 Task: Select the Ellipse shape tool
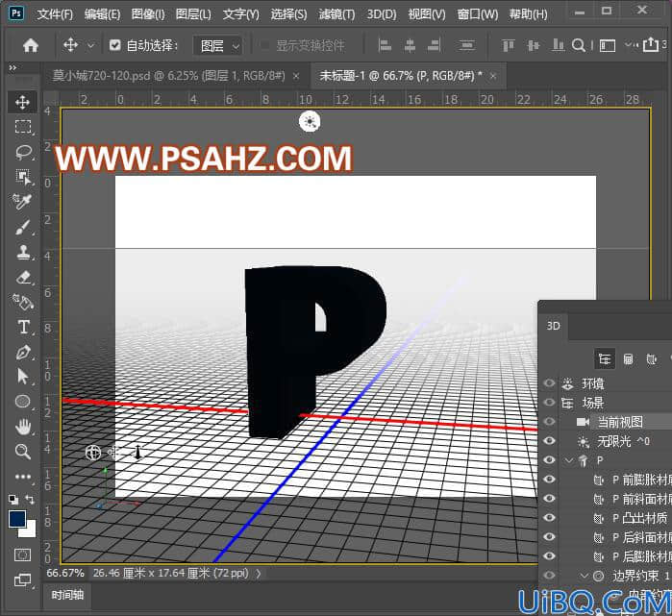tap(22, 402)
